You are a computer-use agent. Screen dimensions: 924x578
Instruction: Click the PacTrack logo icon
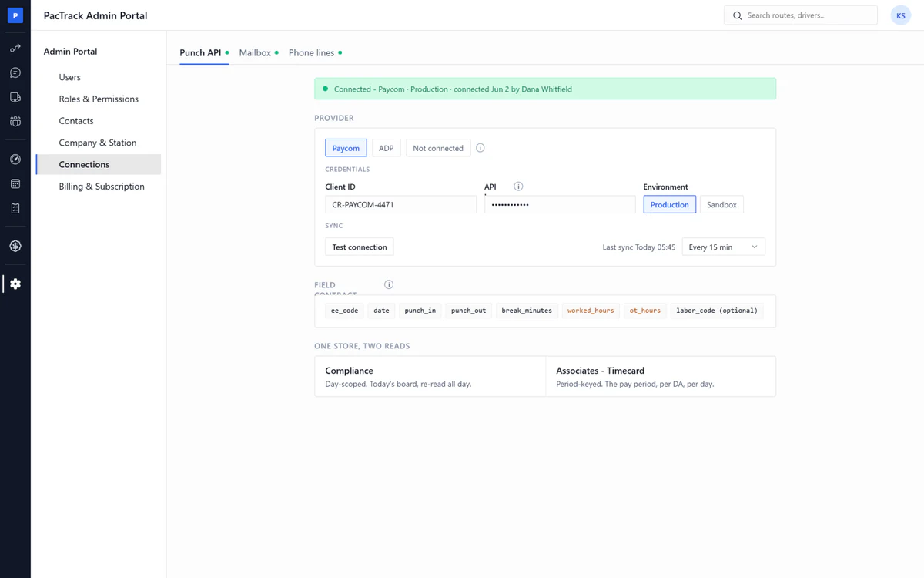pos(15,15)
